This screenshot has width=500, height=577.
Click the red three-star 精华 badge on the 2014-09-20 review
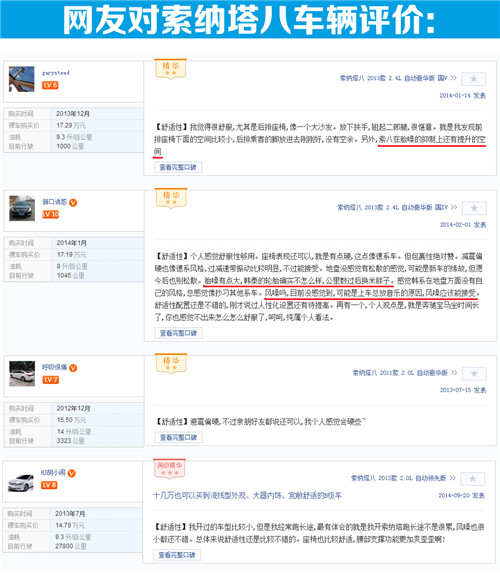[x=169, y=469]
